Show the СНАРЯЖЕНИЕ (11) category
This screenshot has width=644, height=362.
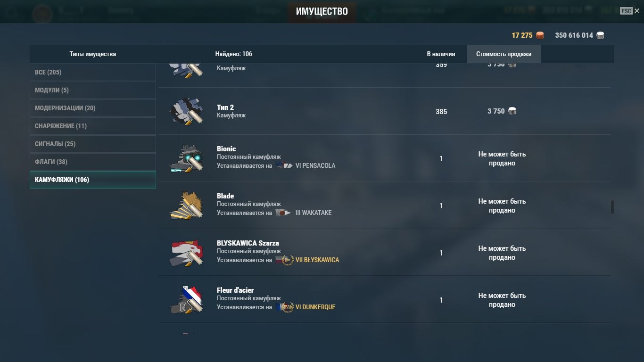coord(92,126)
